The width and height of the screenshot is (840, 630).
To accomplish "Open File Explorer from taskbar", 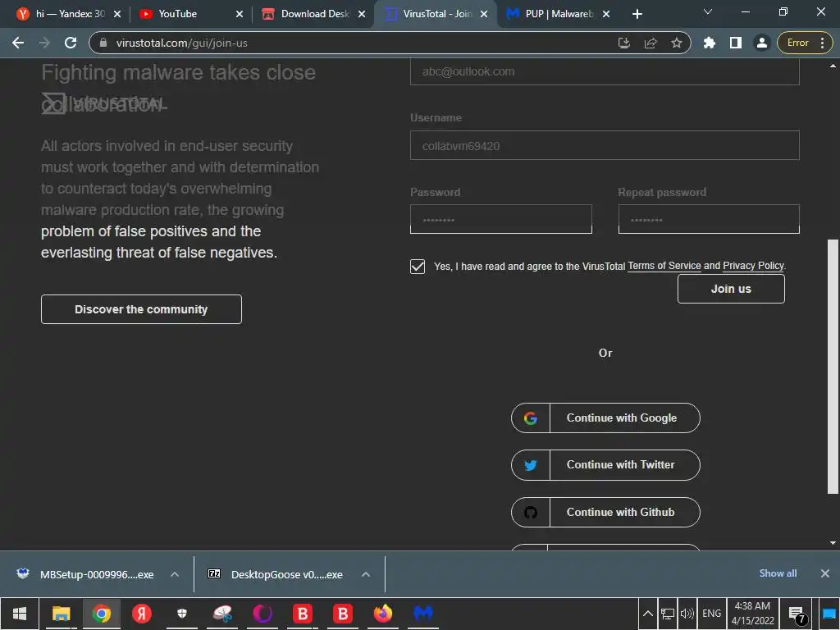I will coord(61,614).
